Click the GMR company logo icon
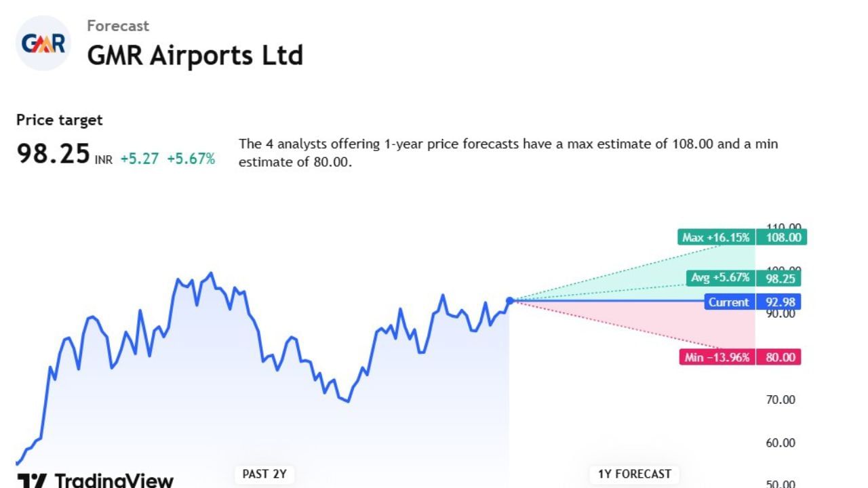 [x=43, y=44]
